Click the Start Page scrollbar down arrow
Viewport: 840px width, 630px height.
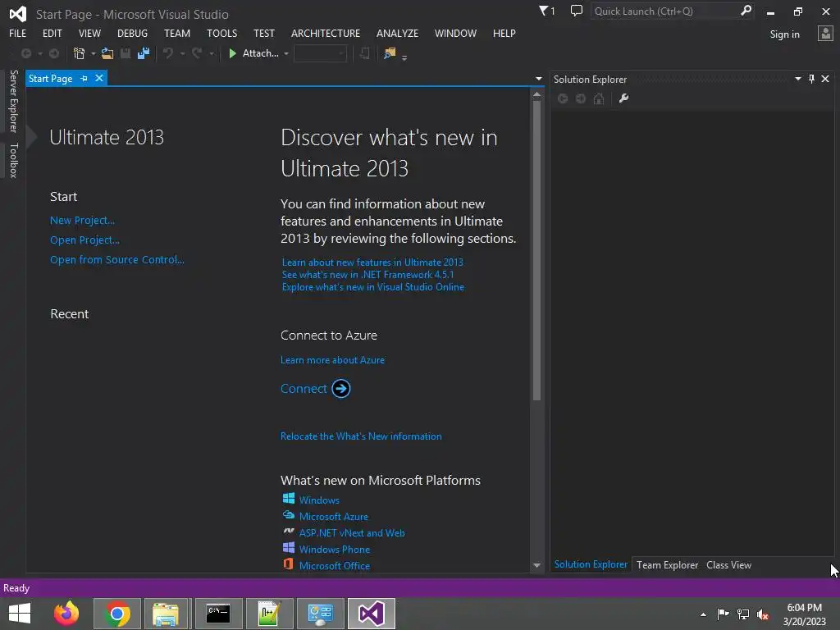coord(536,565)
